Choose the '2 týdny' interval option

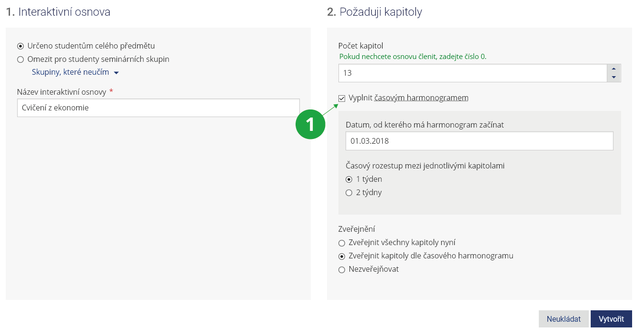pyautogui.click(x=349, y=193)
